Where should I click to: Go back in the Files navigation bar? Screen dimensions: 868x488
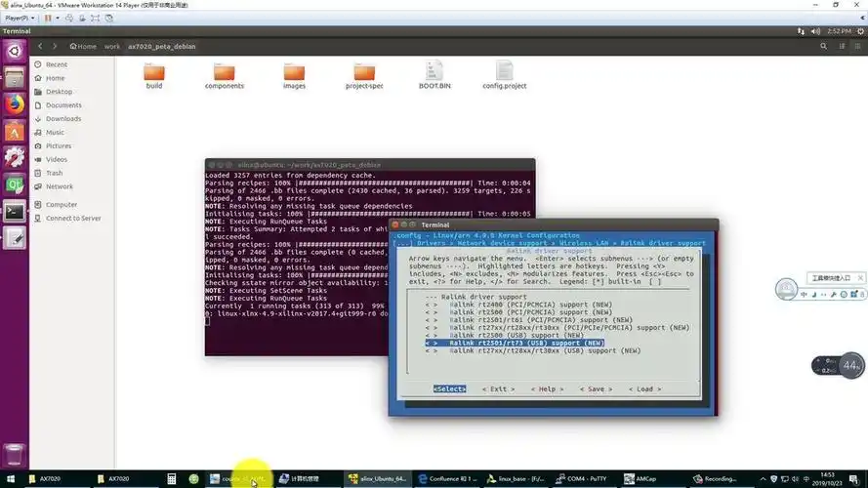pyautogui.click(x=40, y=47)
